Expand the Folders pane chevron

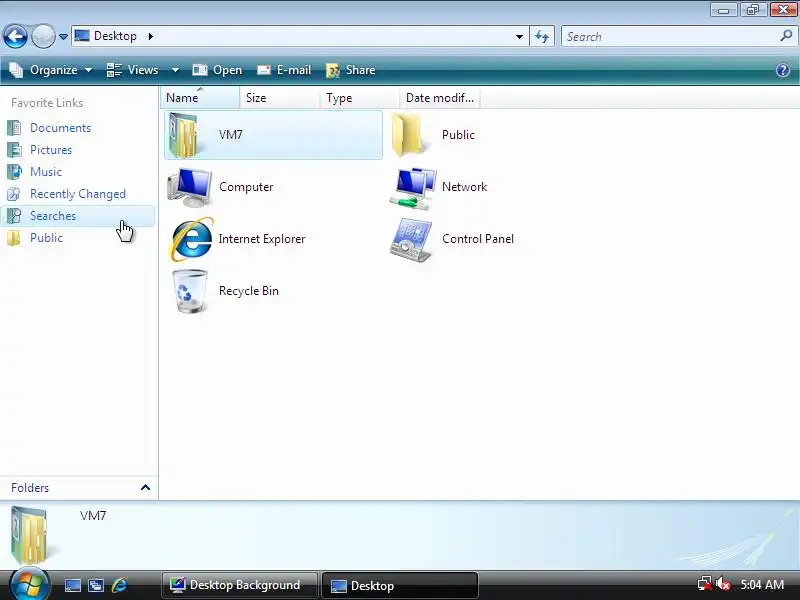pos(145,488)
